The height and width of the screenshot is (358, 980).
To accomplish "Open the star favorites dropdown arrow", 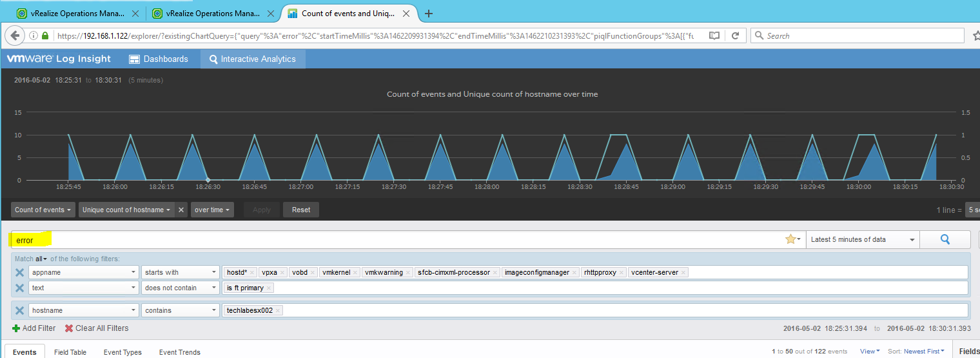I will 799,240.
